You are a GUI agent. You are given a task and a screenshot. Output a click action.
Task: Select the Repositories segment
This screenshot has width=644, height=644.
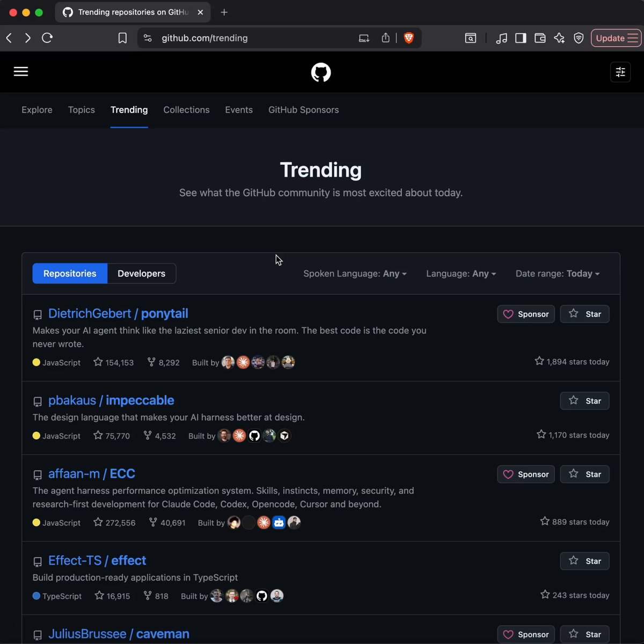(70, 274)
